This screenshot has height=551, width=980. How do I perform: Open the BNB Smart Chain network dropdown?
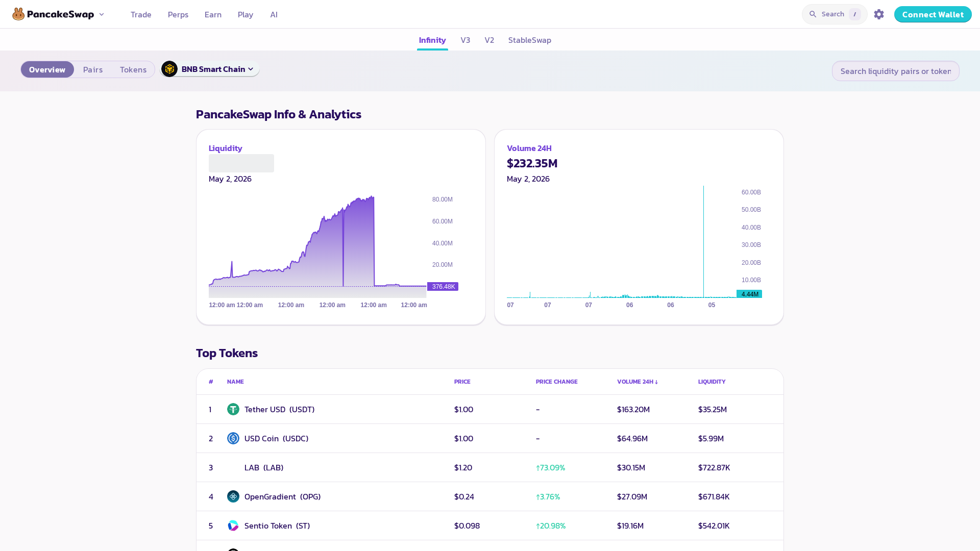click(x=210, y=69)
